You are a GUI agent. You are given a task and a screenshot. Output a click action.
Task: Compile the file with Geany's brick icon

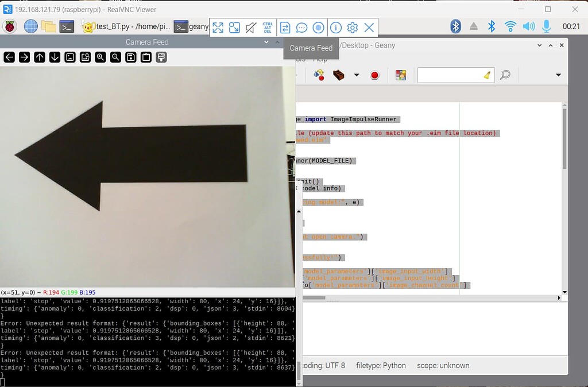(339, 75)
